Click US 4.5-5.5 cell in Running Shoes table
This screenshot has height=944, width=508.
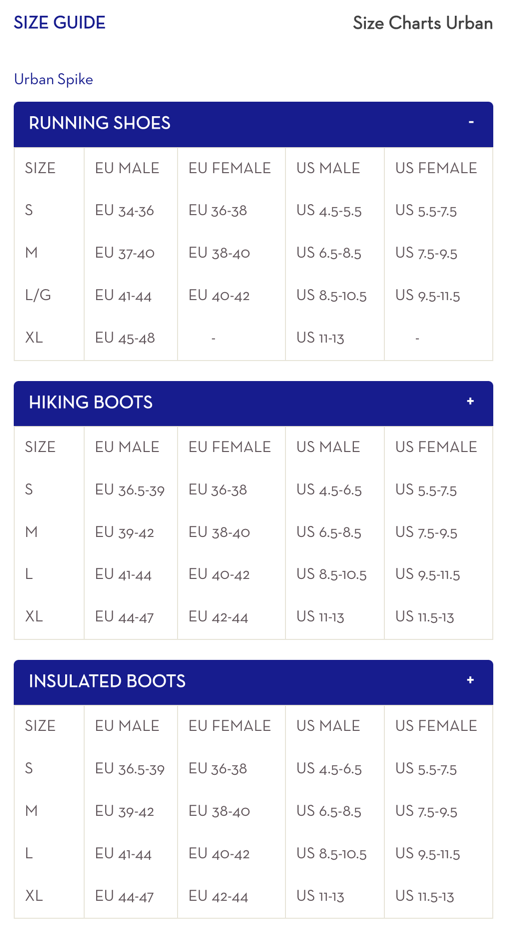click(x=329, y=211)
